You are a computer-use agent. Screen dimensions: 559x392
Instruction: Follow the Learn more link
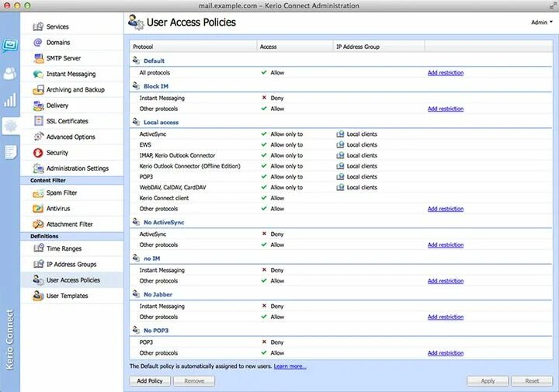pyautogui.click(x=290, y=366)
